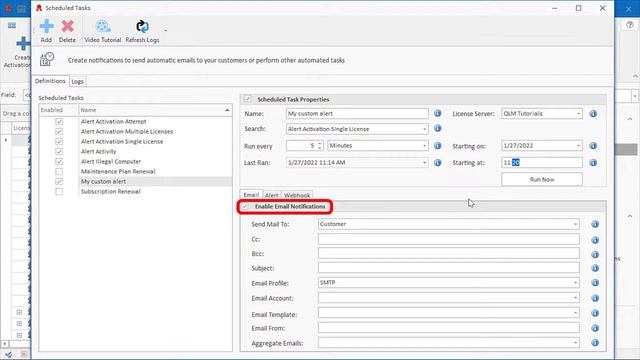Select the Alert Illegal Computer row

(x=136, y=162)
